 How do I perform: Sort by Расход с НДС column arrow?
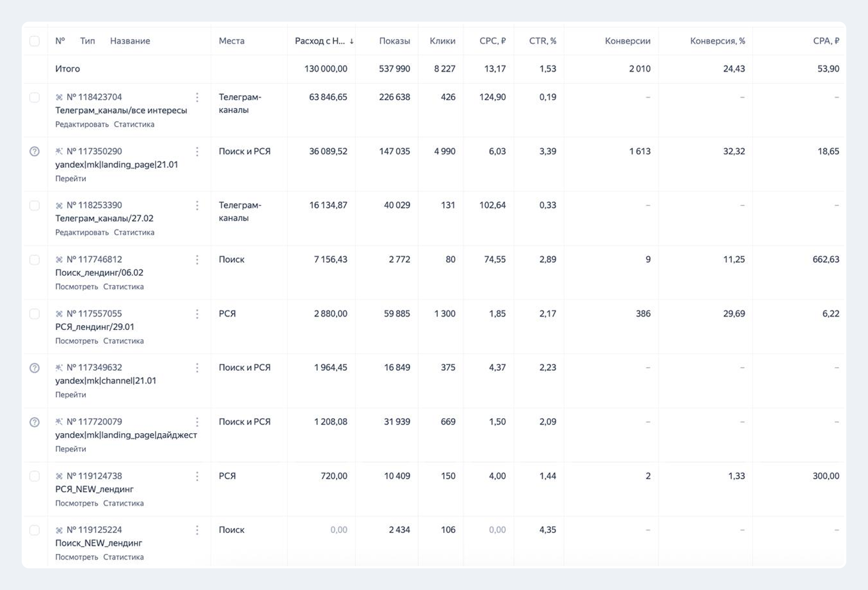click(352, 41)
